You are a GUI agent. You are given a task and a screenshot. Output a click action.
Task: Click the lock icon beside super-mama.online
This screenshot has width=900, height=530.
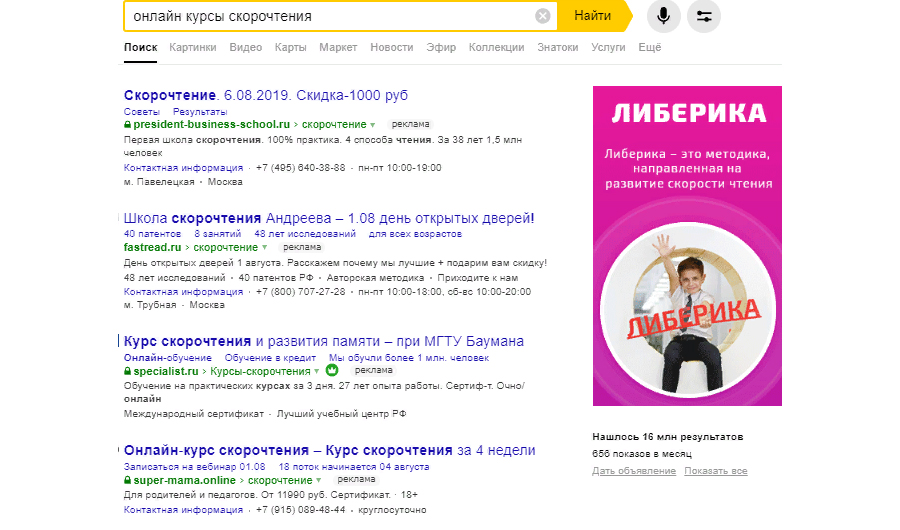coord(128,481)
